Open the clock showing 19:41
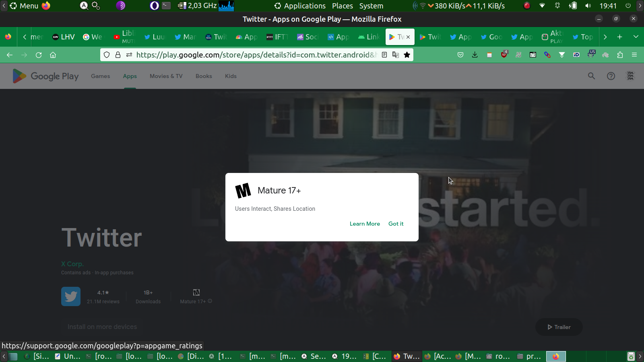 [608, 6]
